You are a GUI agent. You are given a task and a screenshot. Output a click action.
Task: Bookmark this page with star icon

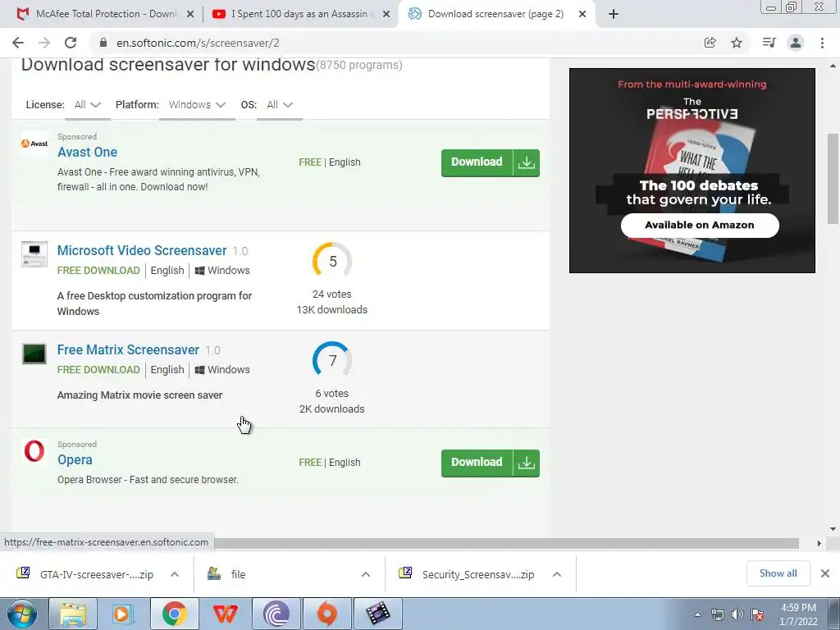coord(737,43)
